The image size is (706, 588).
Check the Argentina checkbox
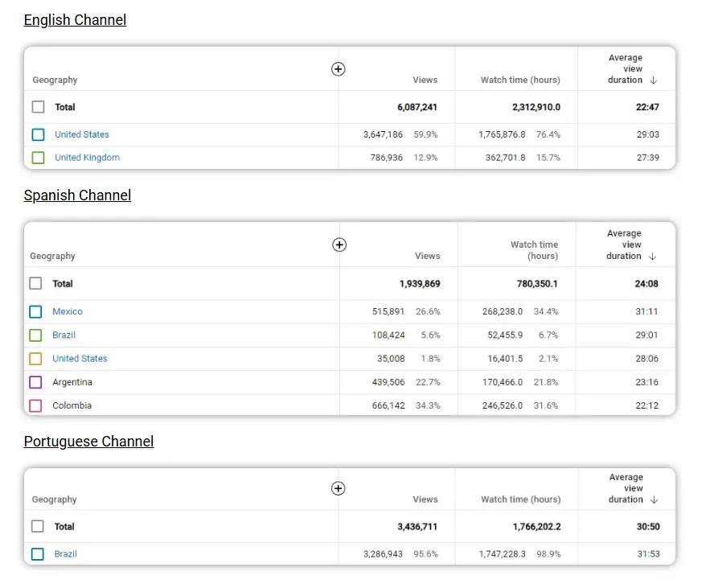tap(37, 382)
